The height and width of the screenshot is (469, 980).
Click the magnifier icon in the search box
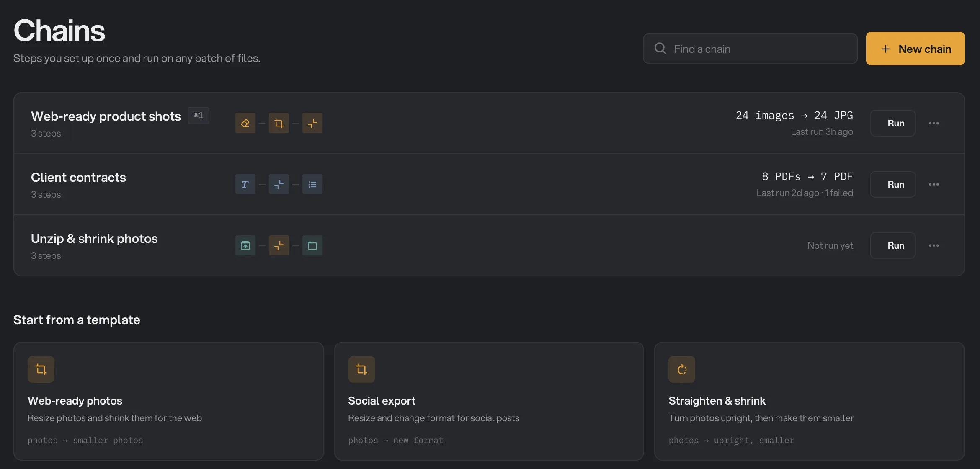click(660, 49)
